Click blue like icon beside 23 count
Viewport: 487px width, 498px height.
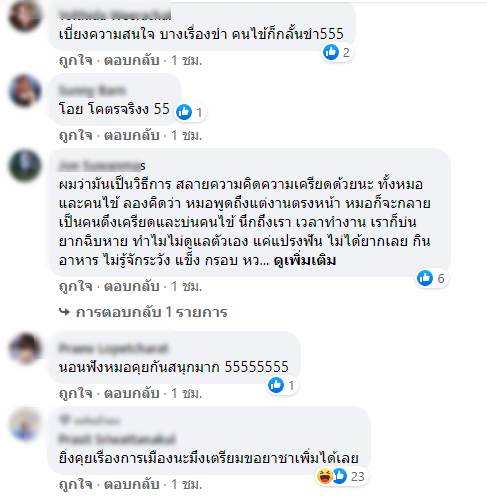[x=340, y=476]
